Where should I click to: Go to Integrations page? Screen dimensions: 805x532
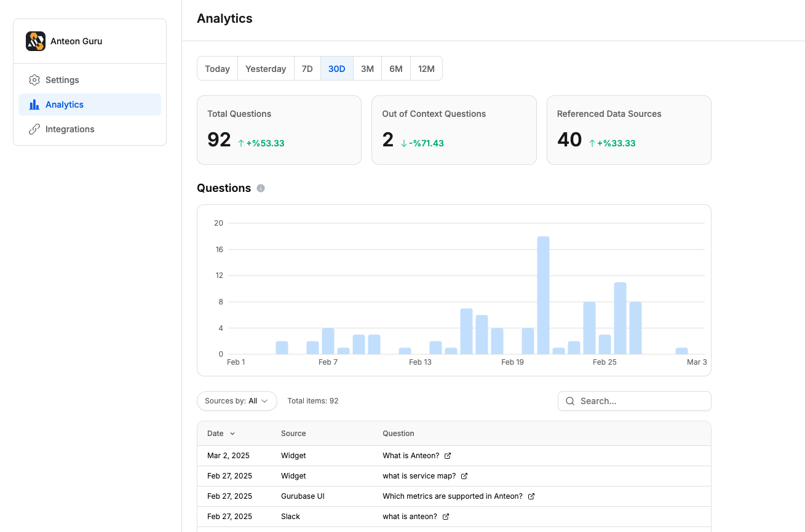click(x=90, y=129)
